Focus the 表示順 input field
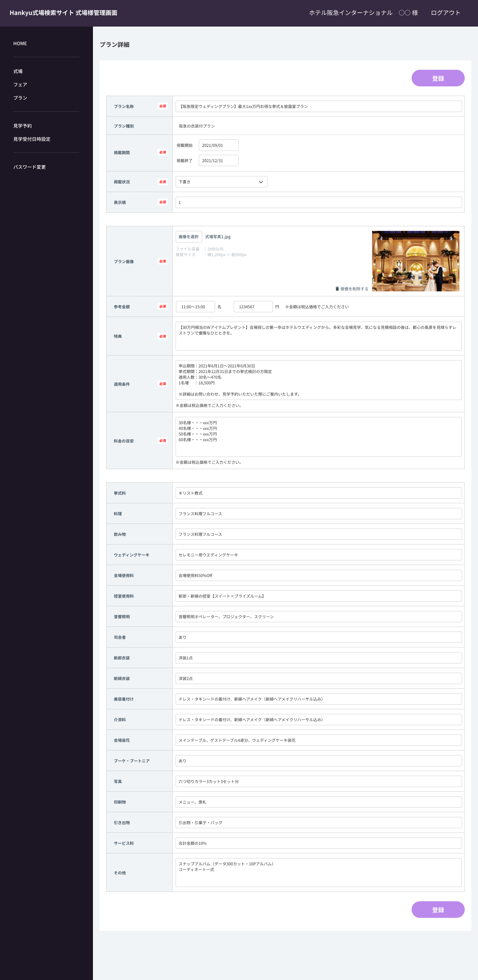 [318, 202]
